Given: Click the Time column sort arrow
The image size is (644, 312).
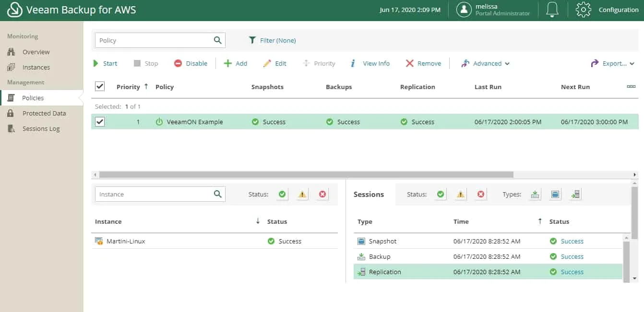Looking at the screenshot, I should point(540,221).
